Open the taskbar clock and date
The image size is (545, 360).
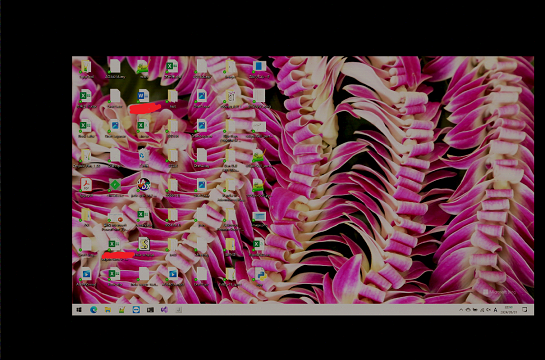[509, 310]
